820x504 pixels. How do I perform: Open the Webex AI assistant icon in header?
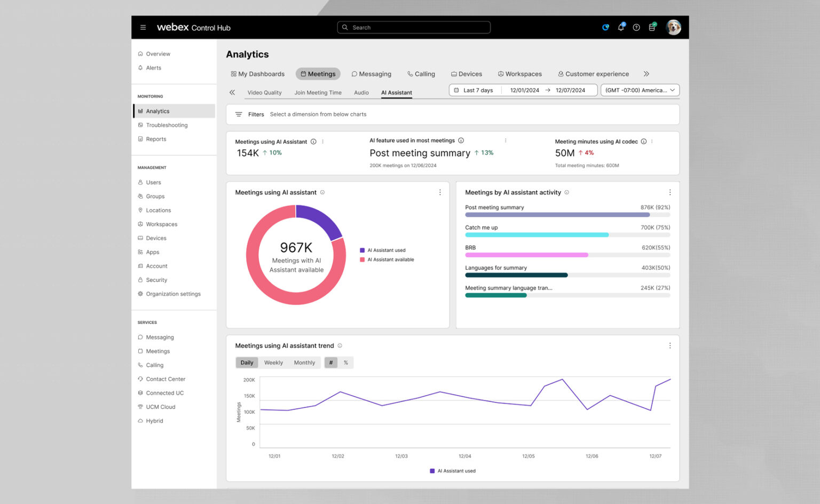[x=605, y=27]
